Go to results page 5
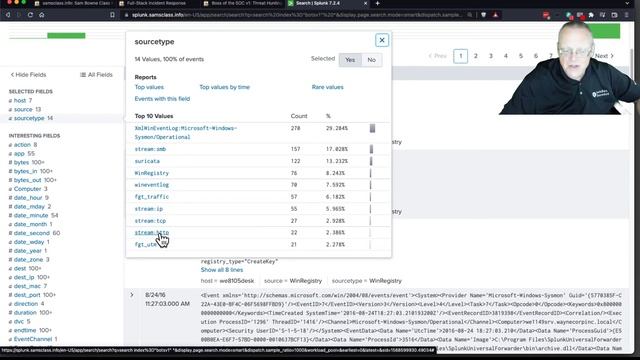Screen dimensions: 640x360 [521, 56]
